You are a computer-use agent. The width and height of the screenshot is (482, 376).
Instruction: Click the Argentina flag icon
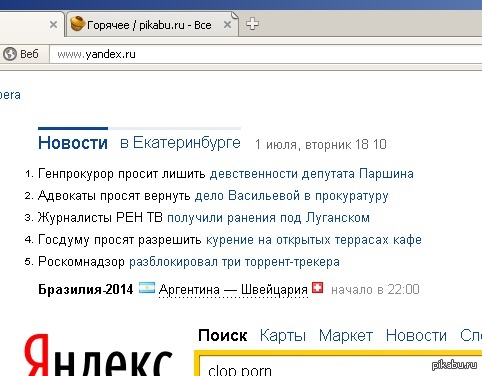pos(147,288)
